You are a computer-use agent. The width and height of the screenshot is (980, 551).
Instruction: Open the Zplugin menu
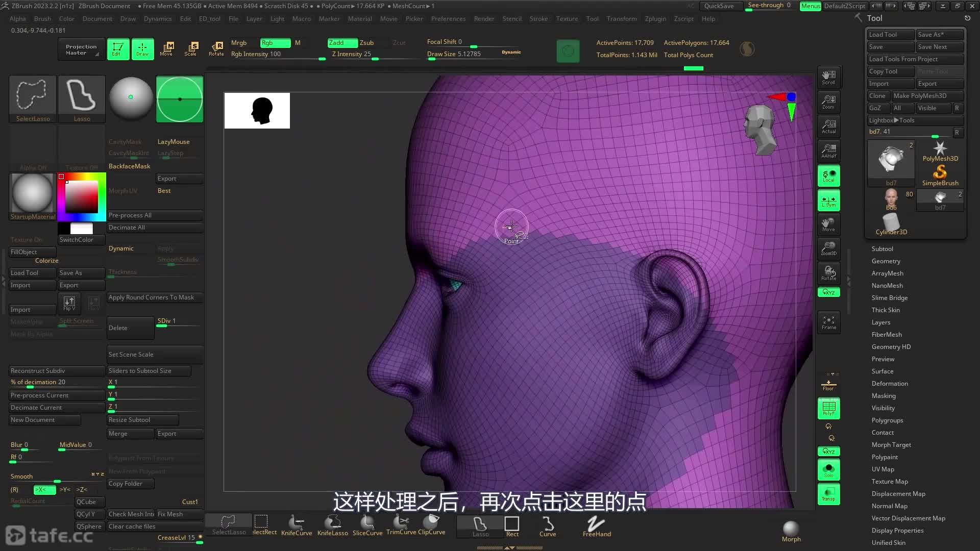point(655,19)
